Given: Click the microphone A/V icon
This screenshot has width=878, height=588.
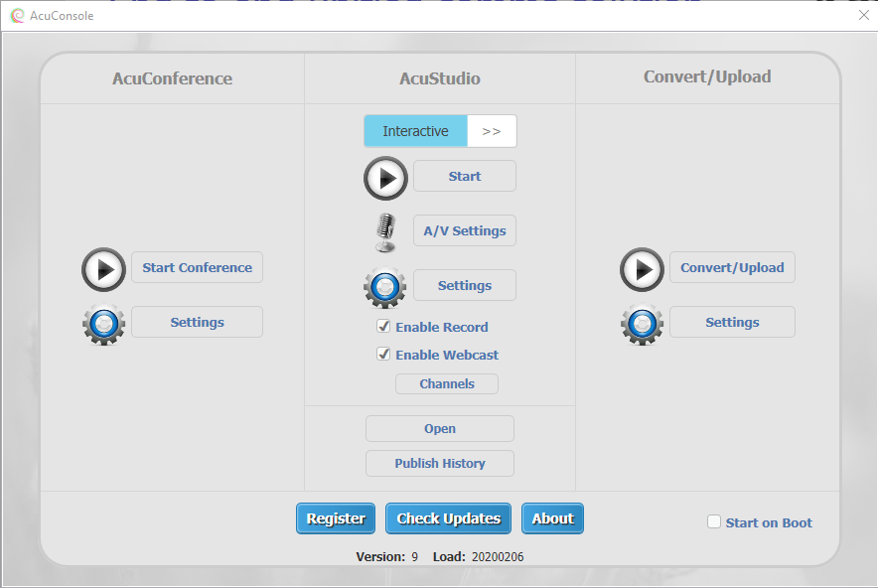Looking at the screenshot, I should (x=385, y=232).
